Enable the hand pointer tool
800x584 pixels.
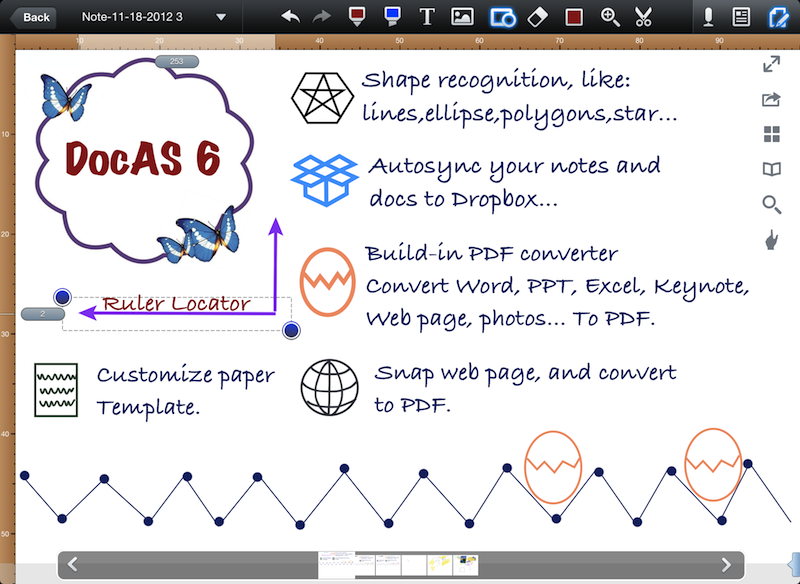[x=771, y=240]
